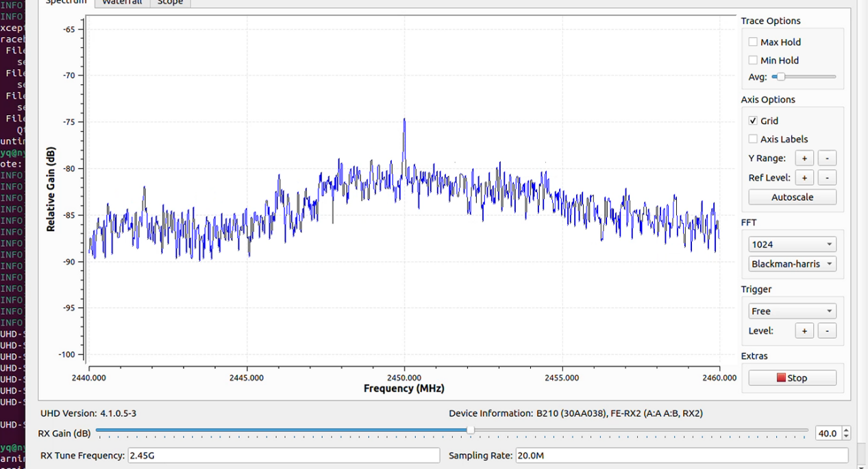Switch to the Scope tab

tap(170, 3)
